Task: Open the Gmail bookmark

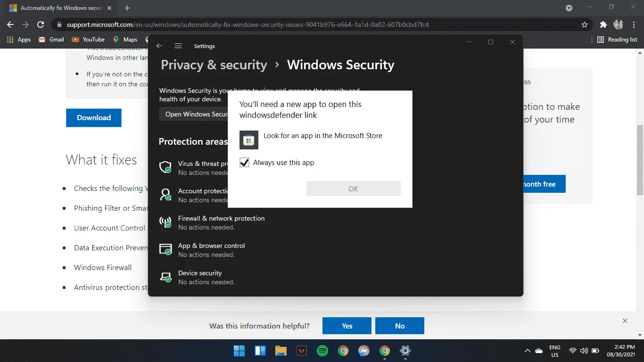Action: (51, 40)
